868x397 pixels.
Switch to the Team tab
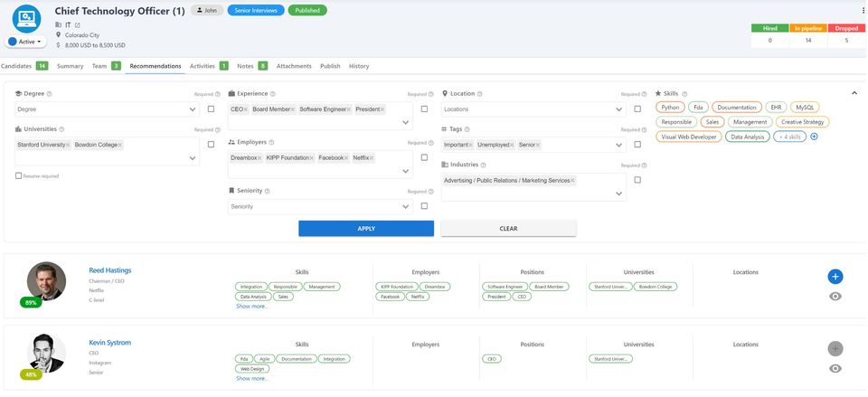(x=106, y=66)
